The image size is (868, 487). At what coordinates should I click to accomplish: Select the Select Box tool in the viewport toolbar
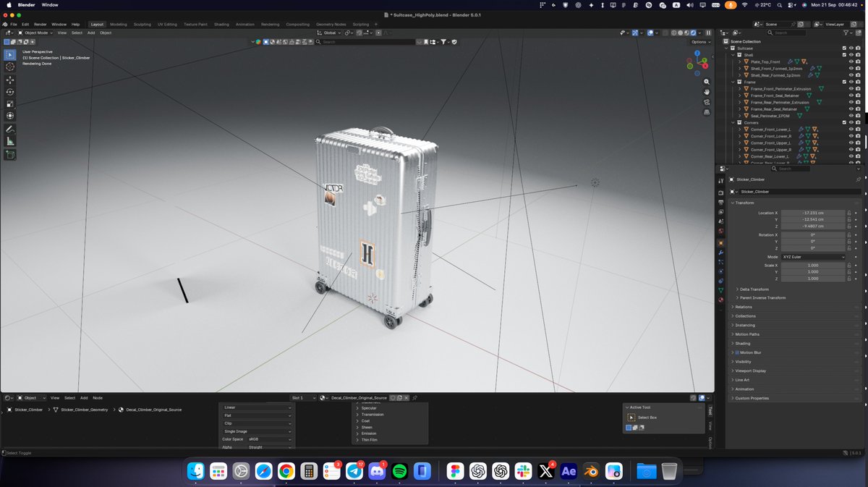10,54
